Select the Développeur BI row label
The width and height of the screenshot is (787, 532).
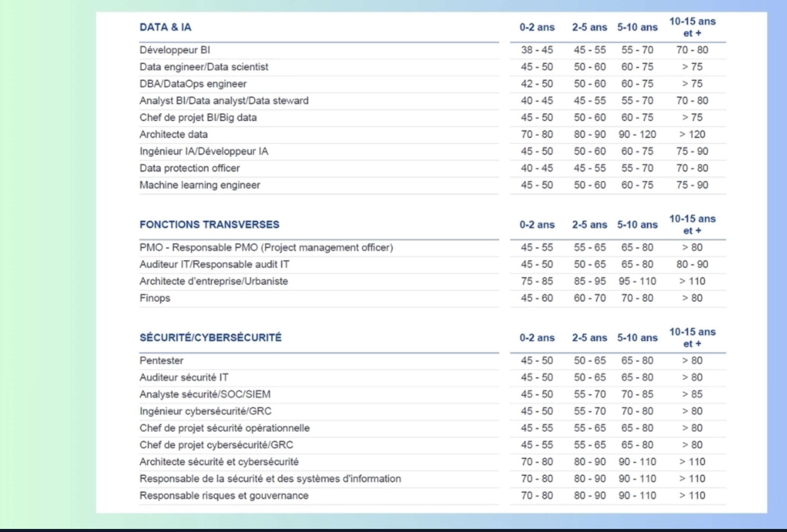(x=175, y=50)
